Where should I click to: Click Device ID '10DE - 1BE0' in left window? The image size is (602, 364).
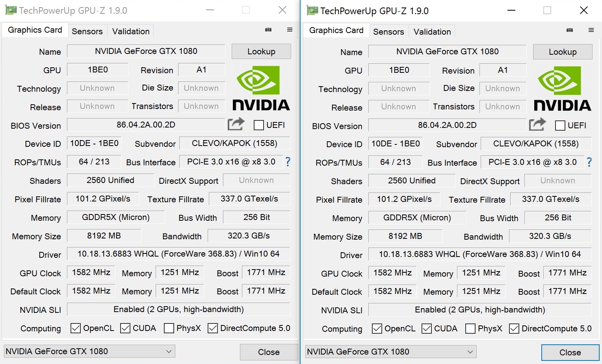tap(94, 143)
